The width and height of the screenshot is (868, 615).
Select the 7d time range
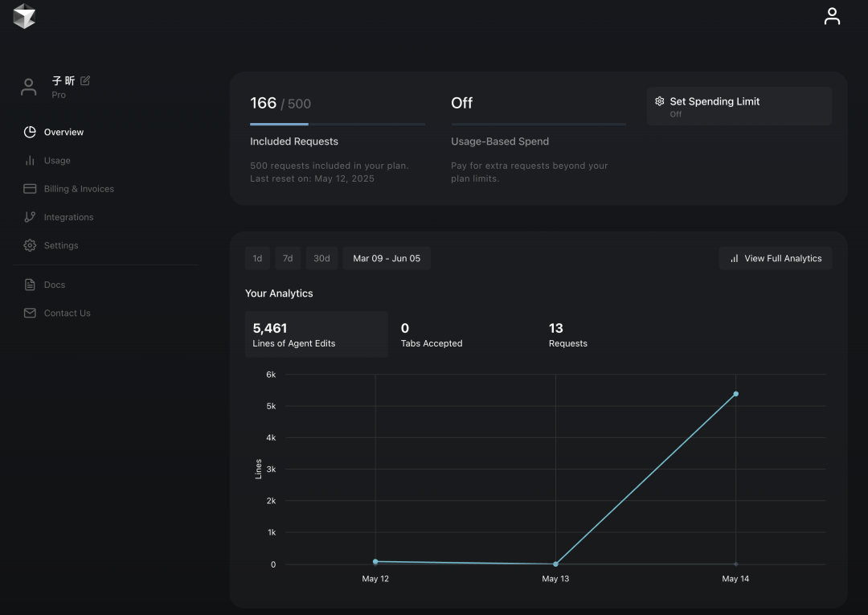click(x=288, y=258)
